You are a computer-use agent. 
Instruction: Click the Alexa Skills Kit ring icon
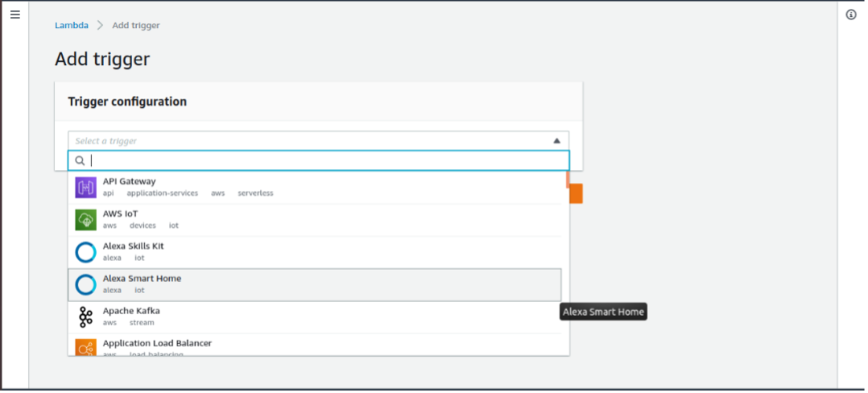tap(85, 252)
